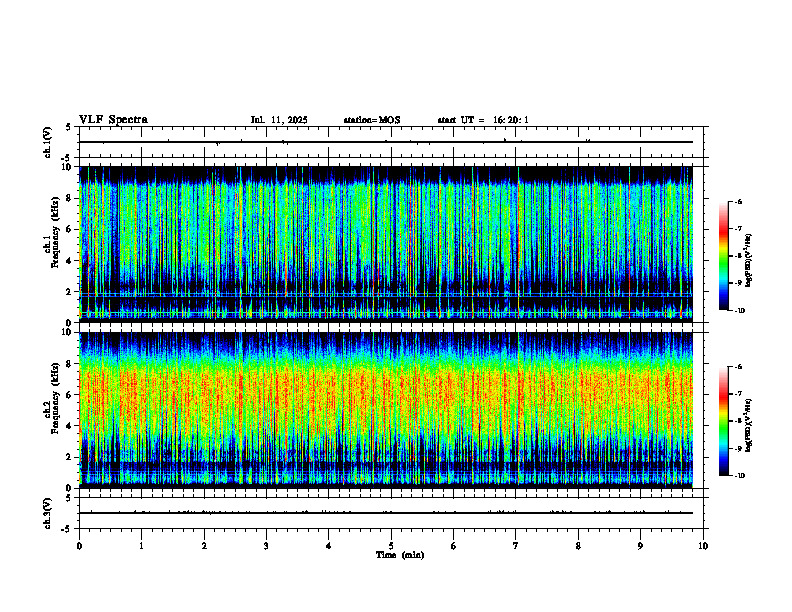Click the ch.1 color scale 'log(PSD)' unit label
The height and width of the screenshot is (612, 792).
pyautogui.click(x=749, y=261)
